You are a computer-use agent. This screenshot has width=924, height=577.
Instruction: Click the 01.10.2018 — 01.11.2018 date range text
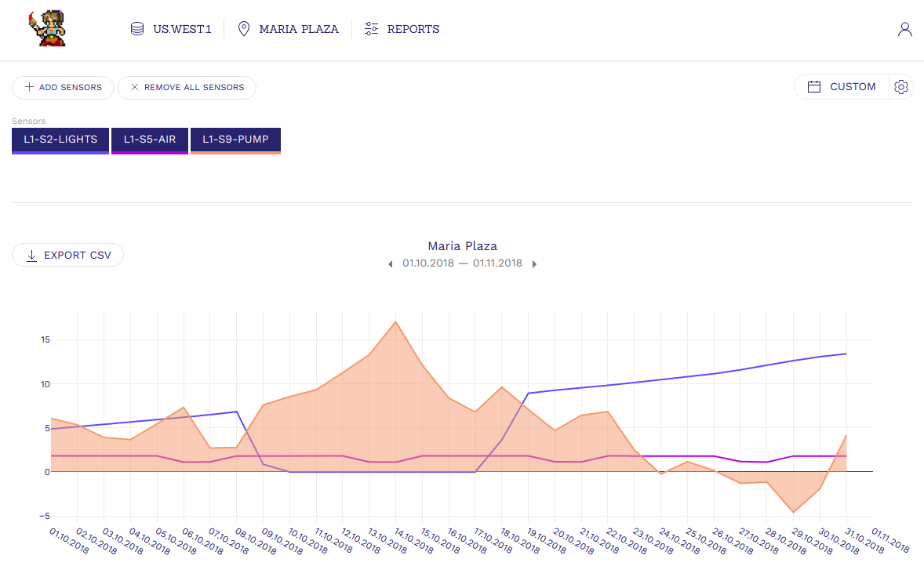462,263
